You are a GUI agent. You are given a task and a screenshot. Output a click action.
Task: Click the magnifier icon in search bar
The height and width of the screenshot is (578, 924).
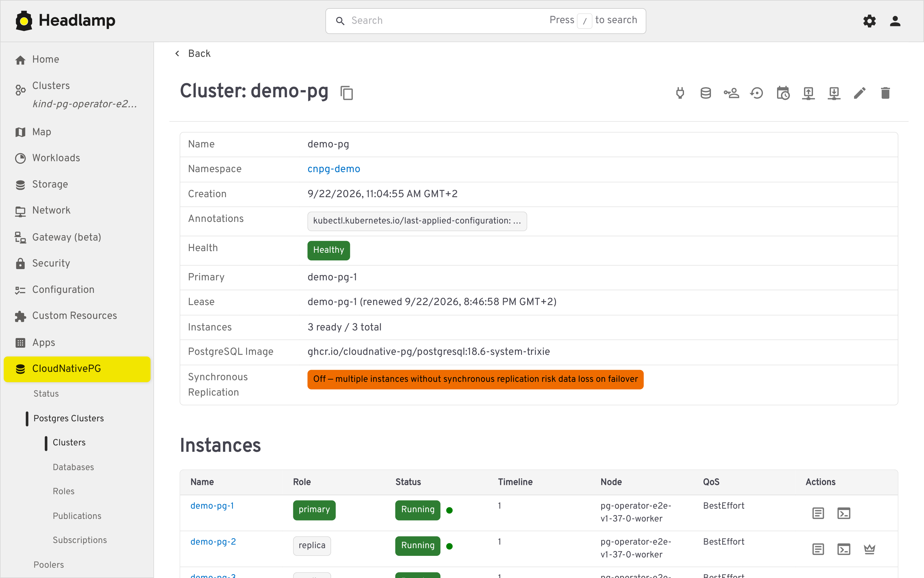pos(340,21)
